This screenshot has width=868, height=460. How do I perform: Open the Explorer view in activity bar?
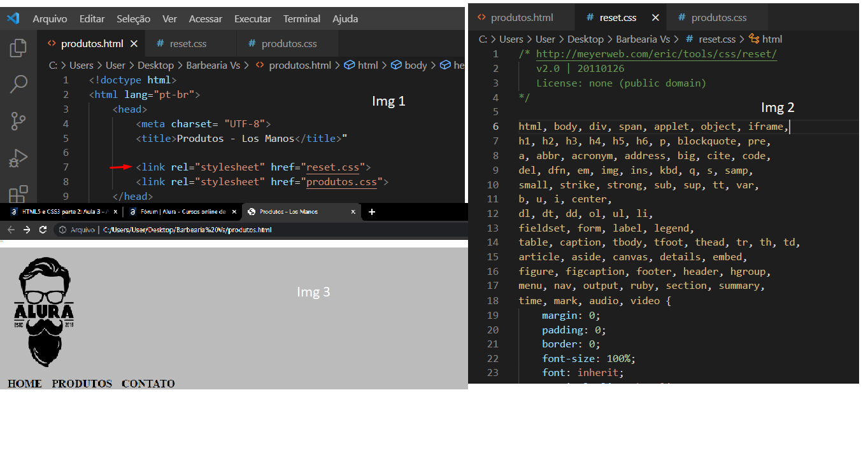pyautogui.click(x=18, y=48)
